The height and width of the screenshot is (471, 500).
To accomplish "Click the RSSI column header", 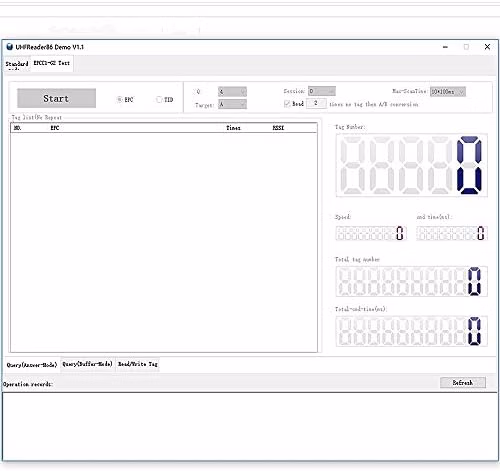I will pyautogui.click(x=278, y=128).
